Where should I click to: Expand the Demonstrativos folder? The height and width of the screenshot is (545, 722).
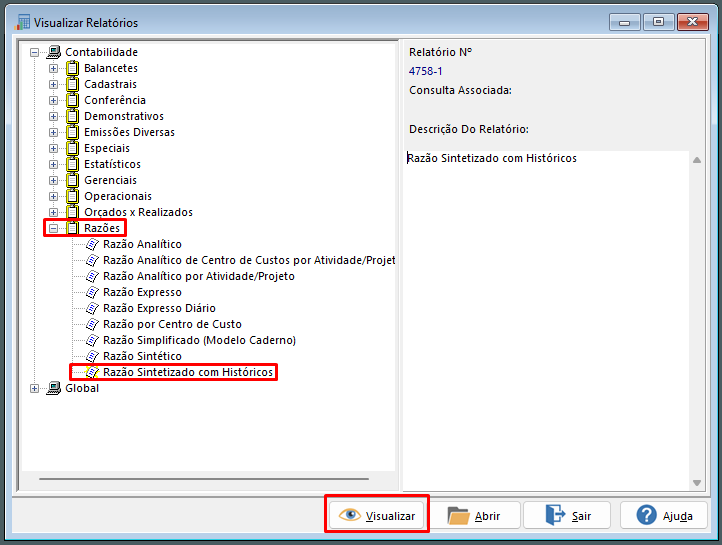pos(53,116)
